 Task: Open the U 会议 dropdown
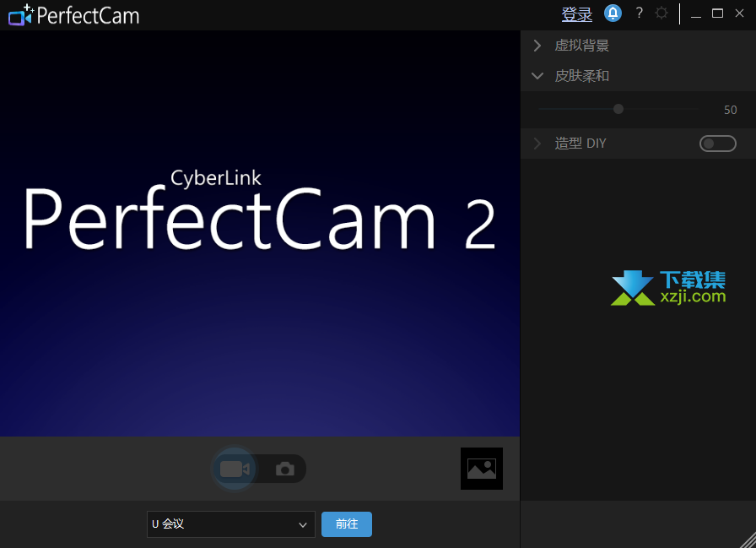coord(231,524)
